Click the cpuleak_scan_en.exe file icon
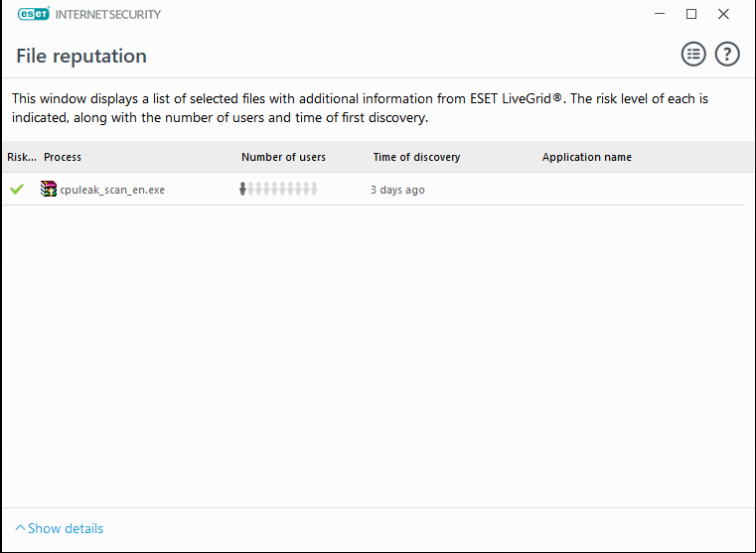The height and width of the screenshot is (553, 756). (x=49, y=189)
